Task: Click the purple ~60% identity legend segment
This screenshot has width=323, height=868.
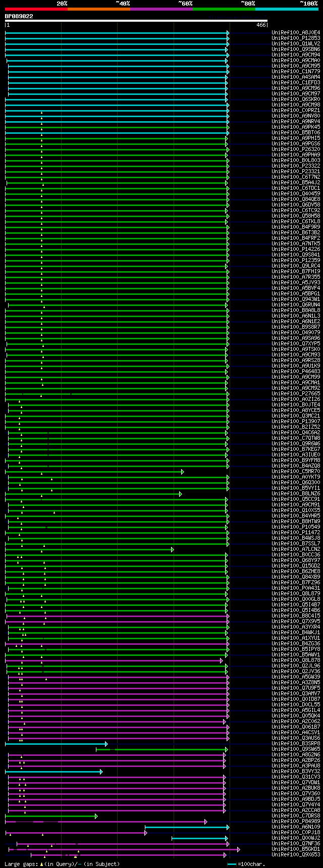Action: tap(161, 9)
